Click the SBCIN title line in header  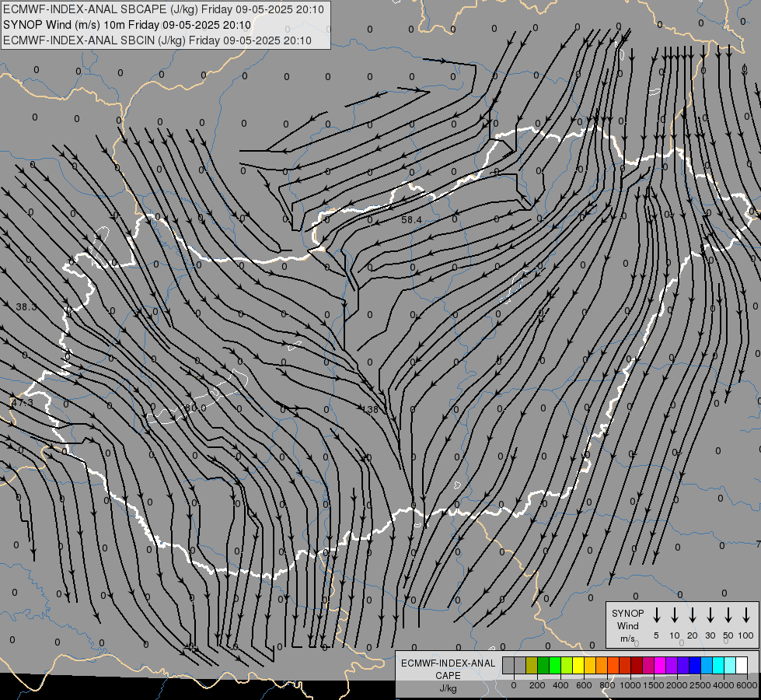click(157, 40)
